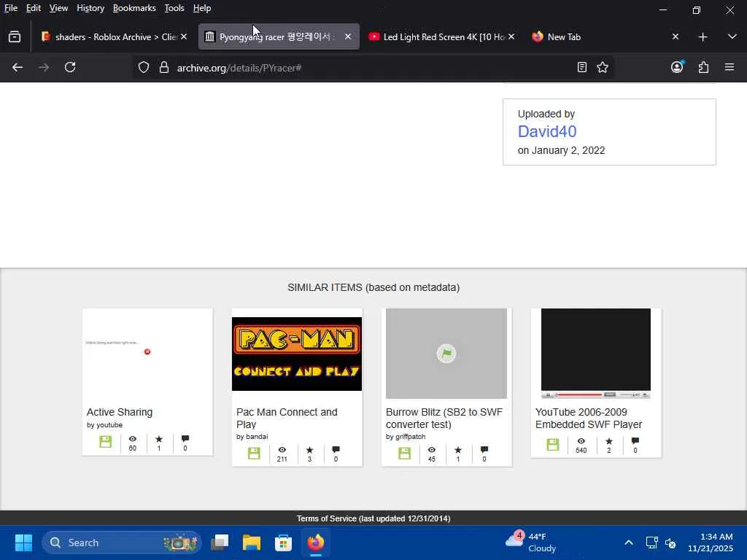Click software floppy icon on Pac Man card
Image resolution: width=747 pixels, height=560 pixels.
tap(254, 453)
